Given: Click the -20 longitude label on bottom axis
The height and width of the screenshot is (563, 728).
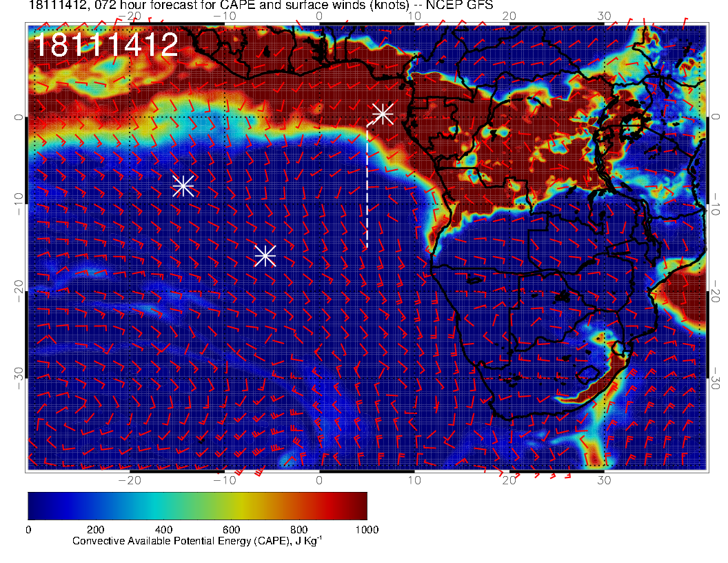Looking at the screenshot, I should (x=130, y=480).
